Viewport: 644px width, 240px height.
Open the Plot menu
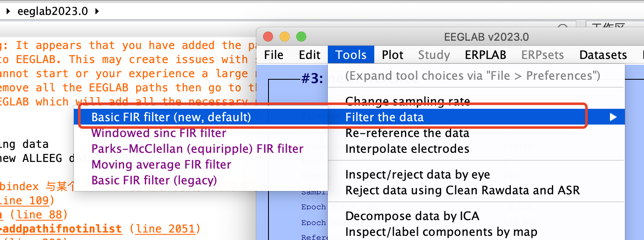393,55
